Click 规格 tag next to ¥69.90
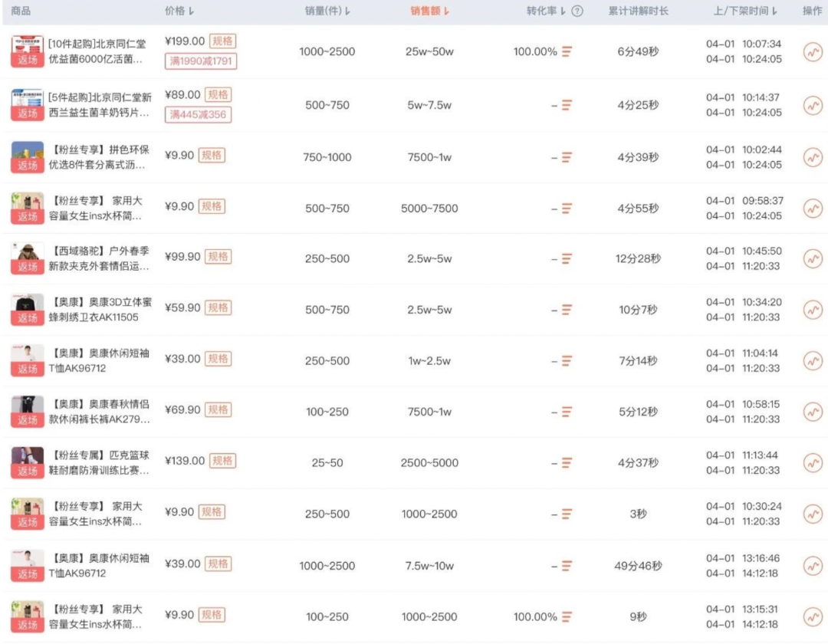The height and width of the screenshot is (644, 828). click(x=218, y=410)
